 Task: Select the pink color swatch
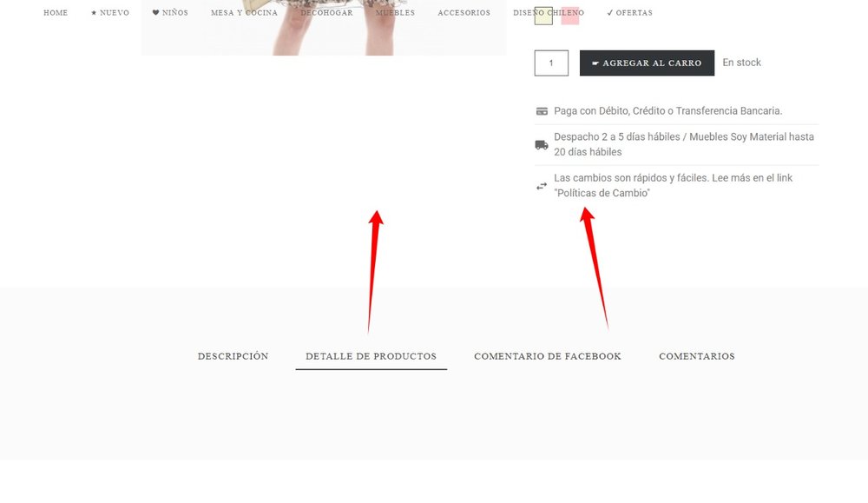(569, 16)
